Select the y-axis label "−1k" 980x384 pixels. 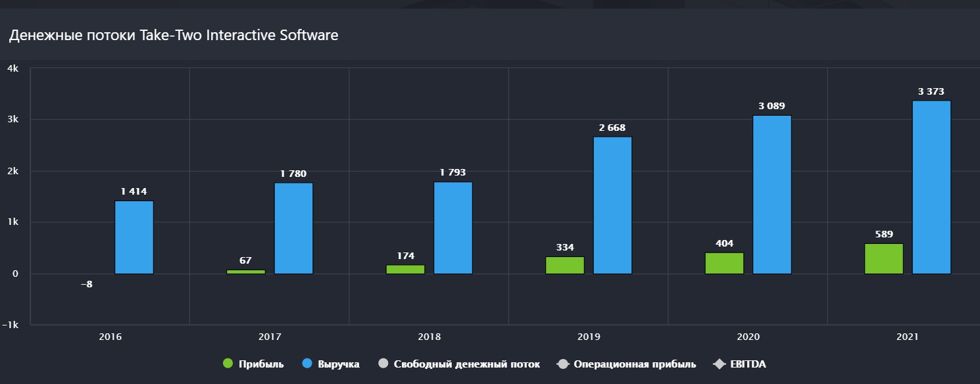click(x=10, y=325)
